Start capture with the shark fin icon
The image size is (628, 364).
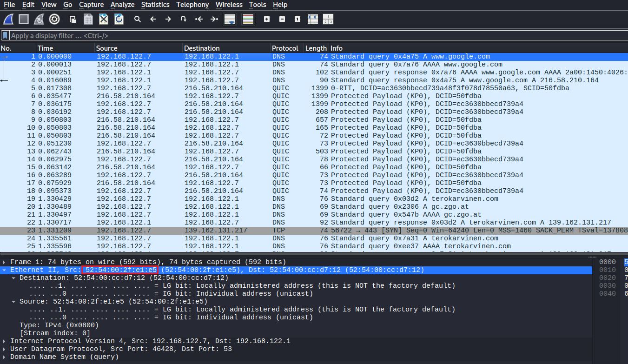pos(8,19)
